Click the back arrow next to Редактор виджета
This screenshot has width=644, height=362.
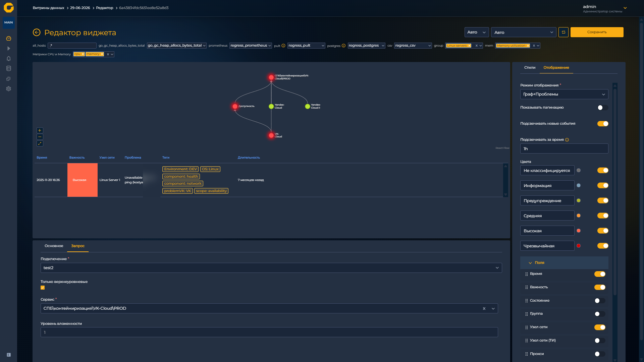37,33
